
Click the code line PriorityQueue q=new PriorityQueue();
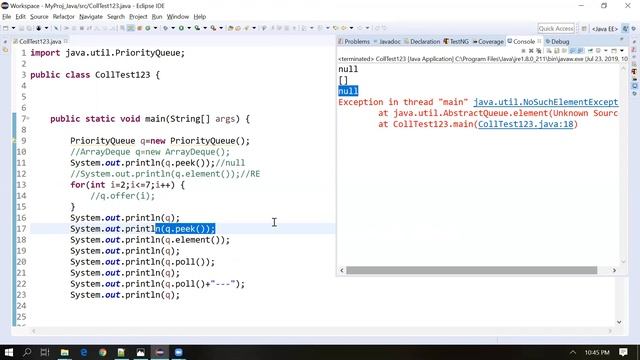coord(160,141)
